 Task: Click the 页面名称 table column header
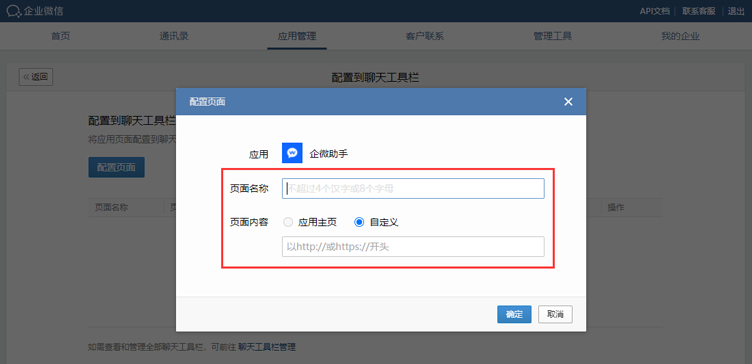tap(111, 208)
